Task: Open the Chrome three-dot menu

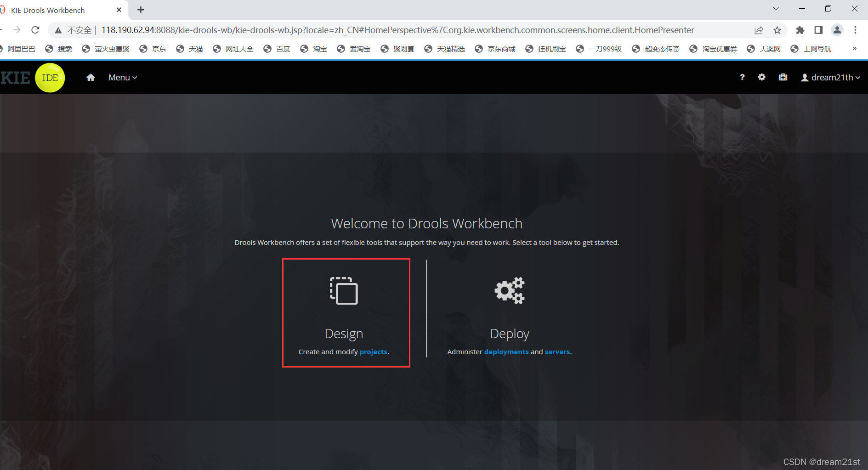Action: (x=855, y=30)
